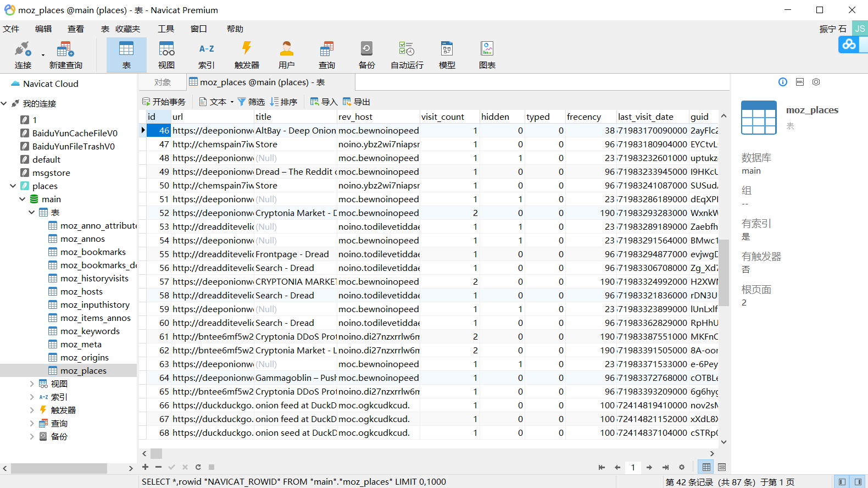Open the 触发器 trigger toolbar icon

pyautogui.click(x=247, y=55)
